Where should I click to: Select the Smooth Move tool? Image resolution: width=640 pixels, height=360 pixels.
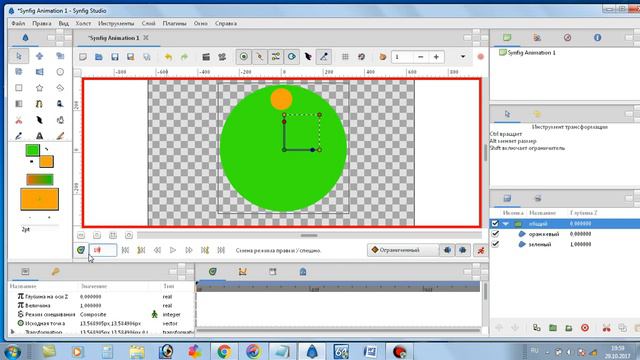(40, 56)
